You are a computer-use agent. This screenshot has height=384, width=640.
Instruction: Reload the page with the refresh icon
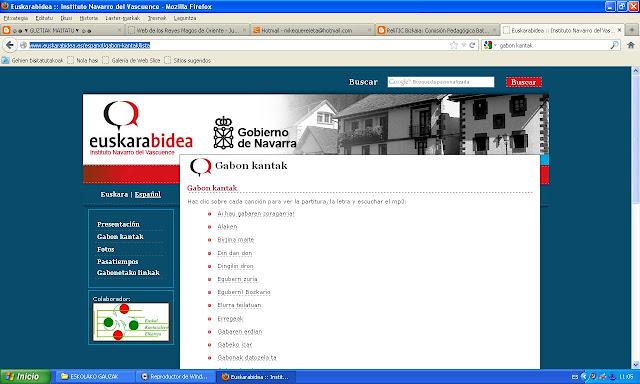[x=472, y=45]
